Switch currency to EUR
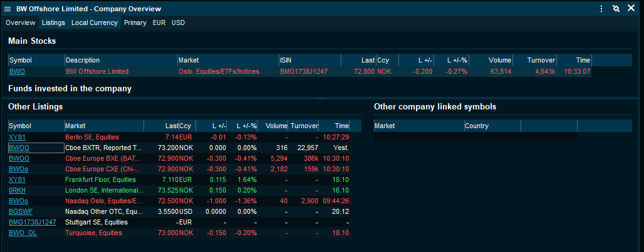The image size is (644, 252). tap(159, 23)
